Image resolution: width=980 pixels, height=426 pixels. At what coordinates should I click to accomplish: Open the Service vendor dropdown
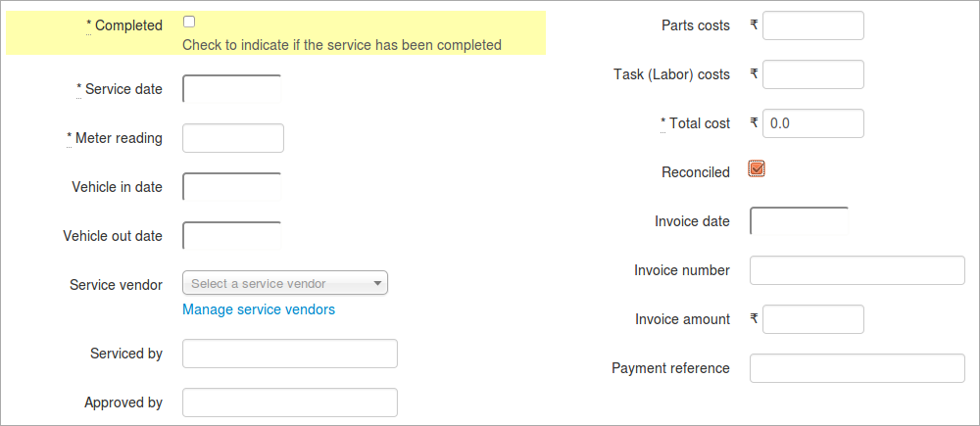(x=285, y=283)
